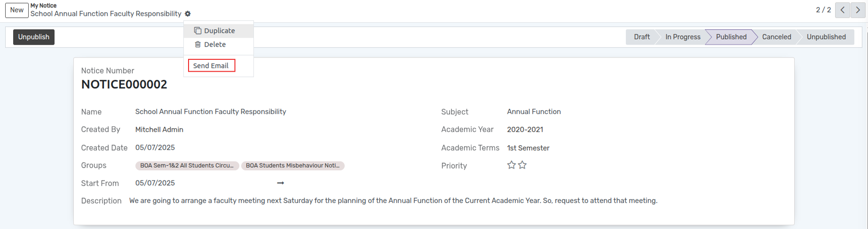The image size is (868, 229).
Task: Click the Duplicate copy icon
Action: 197,31
